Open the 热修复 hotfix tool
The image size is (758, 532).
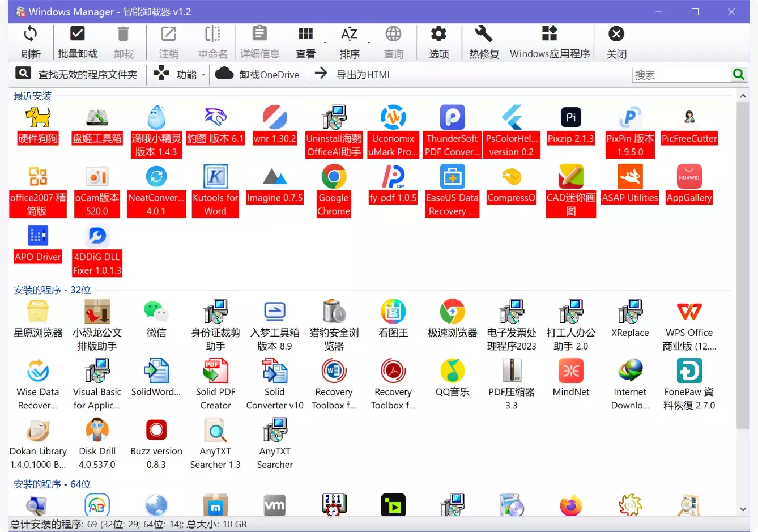coord(483,41)
